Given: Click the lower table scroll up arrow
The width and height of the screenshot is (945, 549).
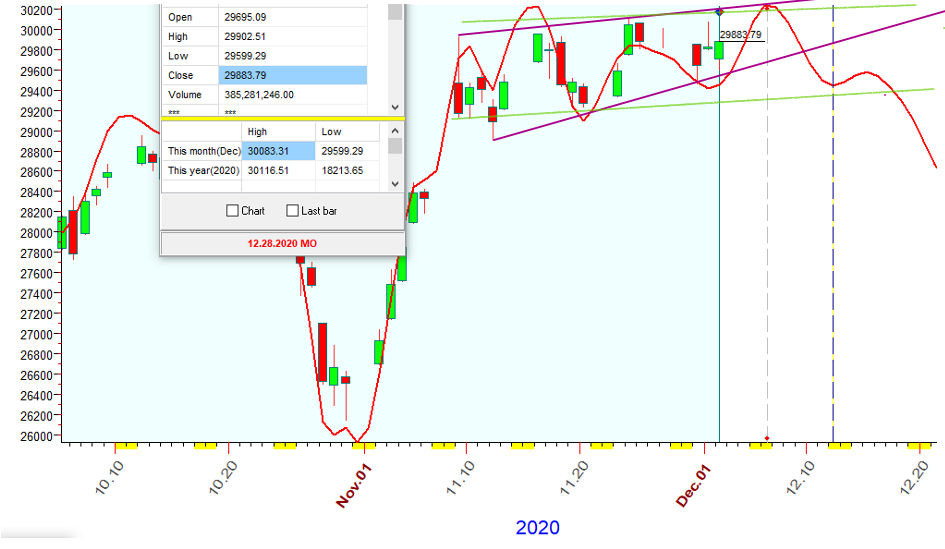Looking at the screenshot, I should (395, 130).
